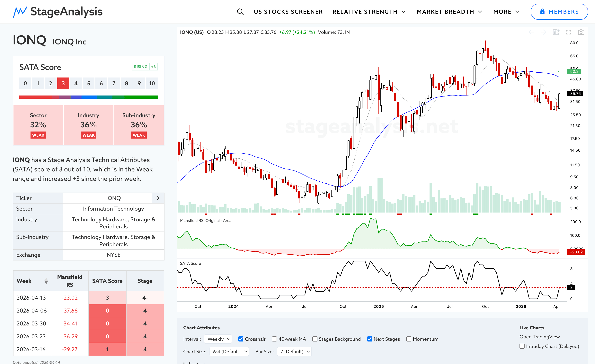
Task: Click the IONQ ticker row arrow
Action: point(158,198)
